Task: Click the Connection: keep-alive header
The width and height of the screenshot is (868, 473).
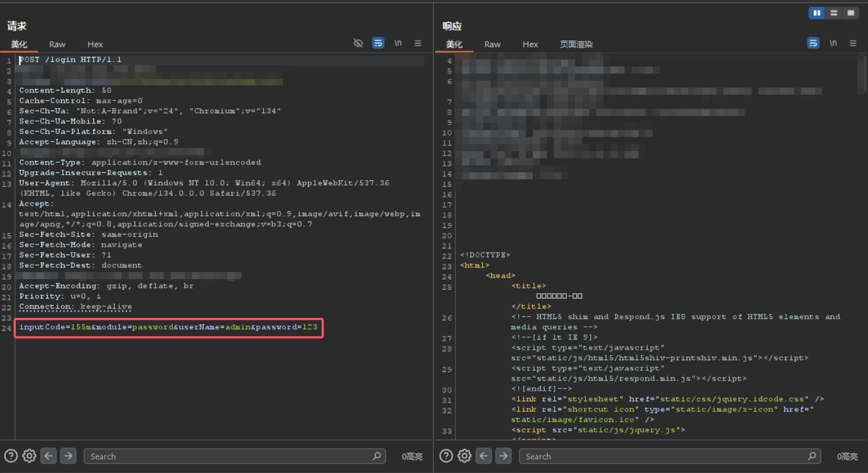Action: pos(75,307)
